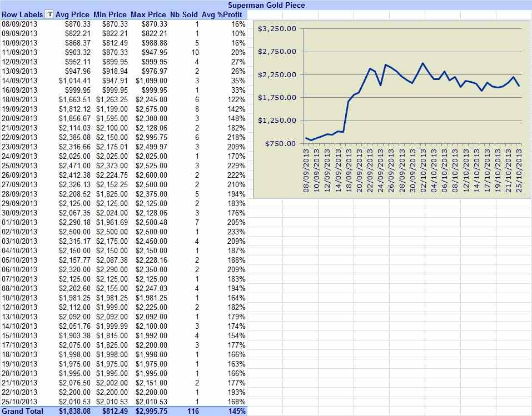
Task: Click the Grand Total row label
Action: click(22, 411)
